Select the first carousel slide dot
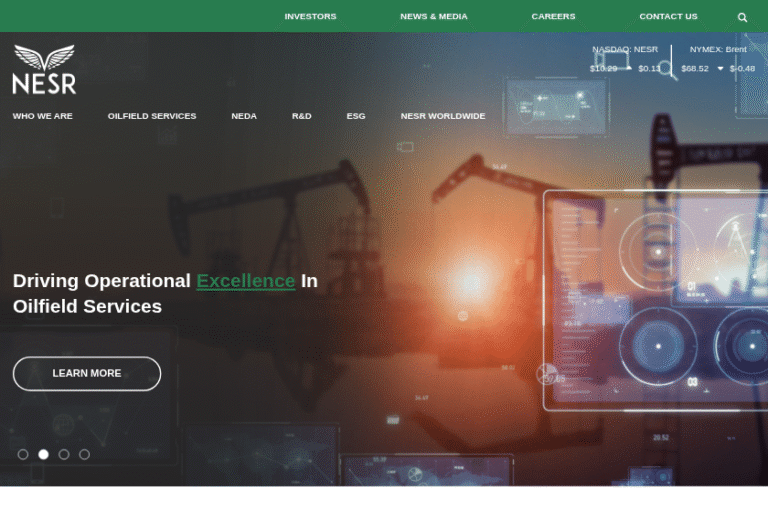 23,454
